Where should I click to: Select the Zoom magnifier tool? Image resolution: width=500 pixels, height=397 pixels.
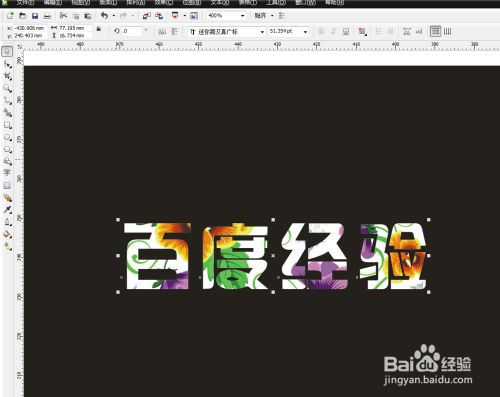[7, 88]
